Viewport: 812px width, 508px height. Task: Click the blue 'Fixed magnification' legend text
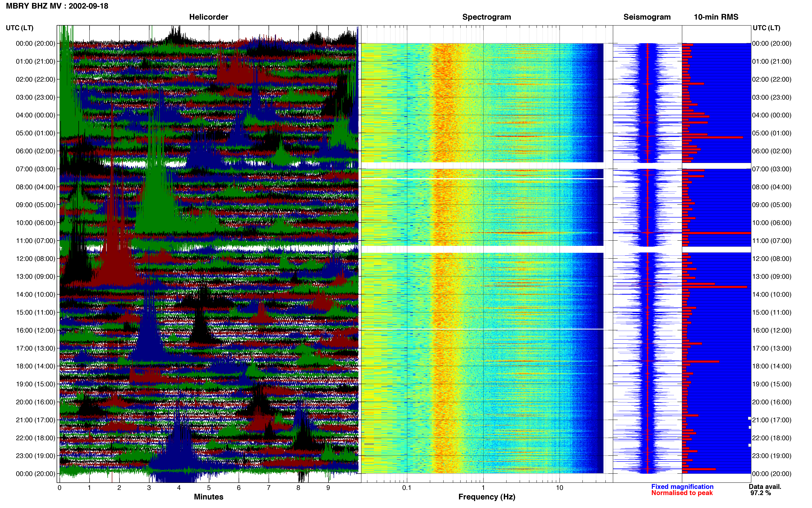pos(682,487)
